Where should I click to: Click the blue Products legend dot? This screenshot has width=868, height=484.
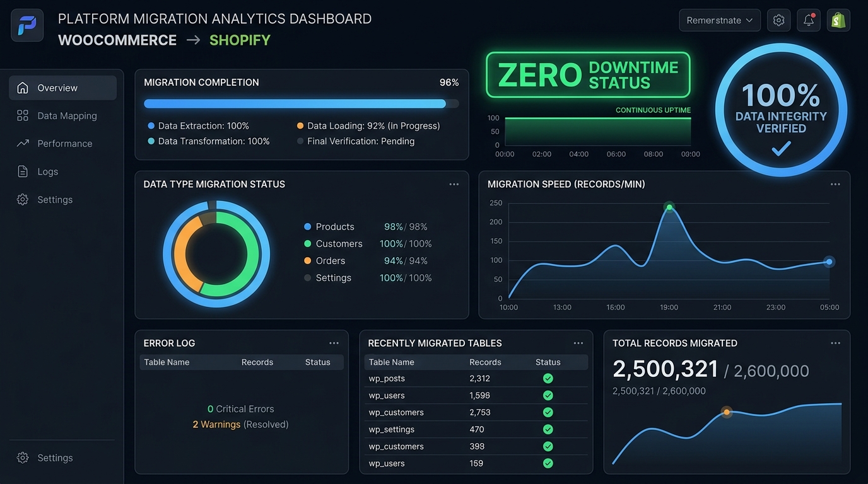tap(308, 227)
